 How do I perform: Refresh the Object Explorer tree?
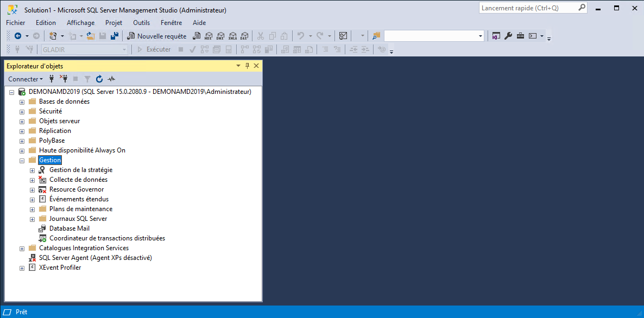(99, 79)
